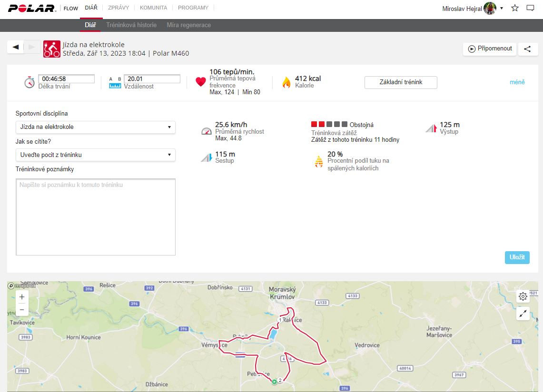The width and height of the screenshot is (543, 392).
Task: Select the Diář sub-tab
Action: (x=90, y=25)
